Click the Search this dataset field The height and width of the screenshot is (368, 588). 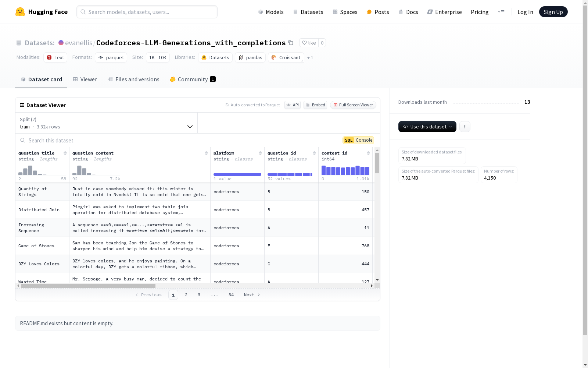[x=180, y=140]
